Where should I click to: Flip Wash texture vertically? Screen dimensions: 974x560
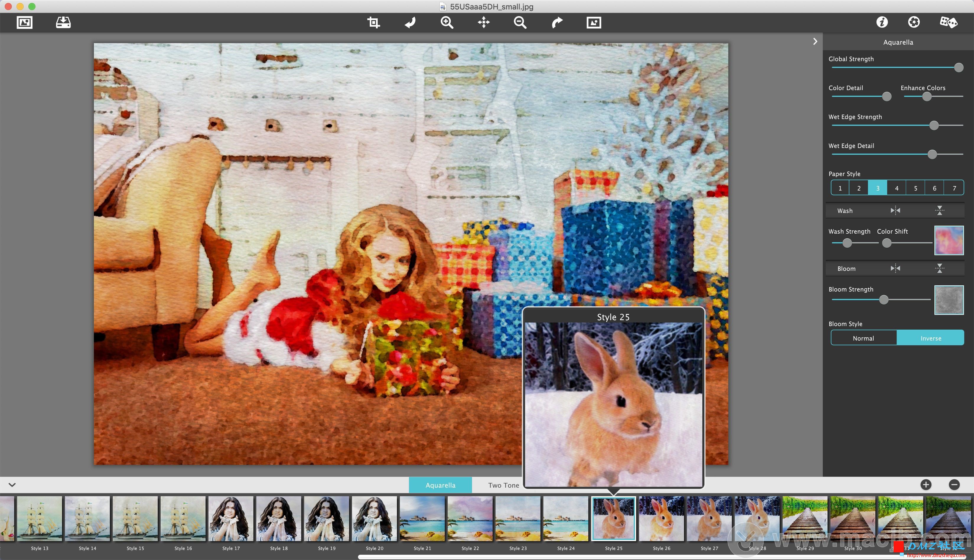939,210
